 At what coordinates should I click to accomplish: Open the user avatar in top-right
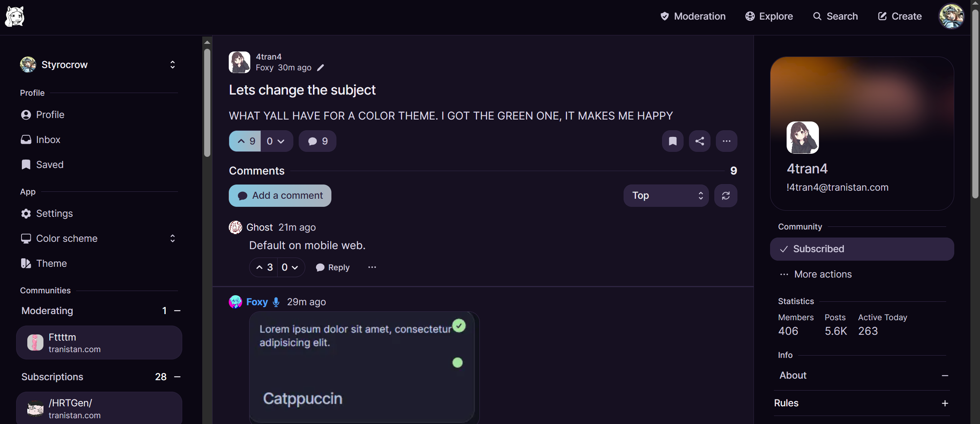[x=951, y=17]
